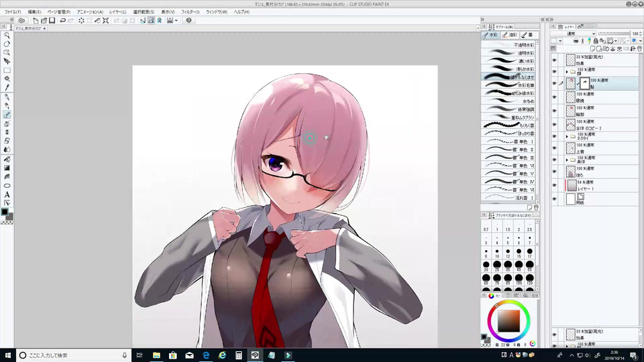The height and width of the screenshot is (362, 644).
Task: Open the blending mode 通常 dropdown
Action: pyautogui.click(x=574, y=34)
